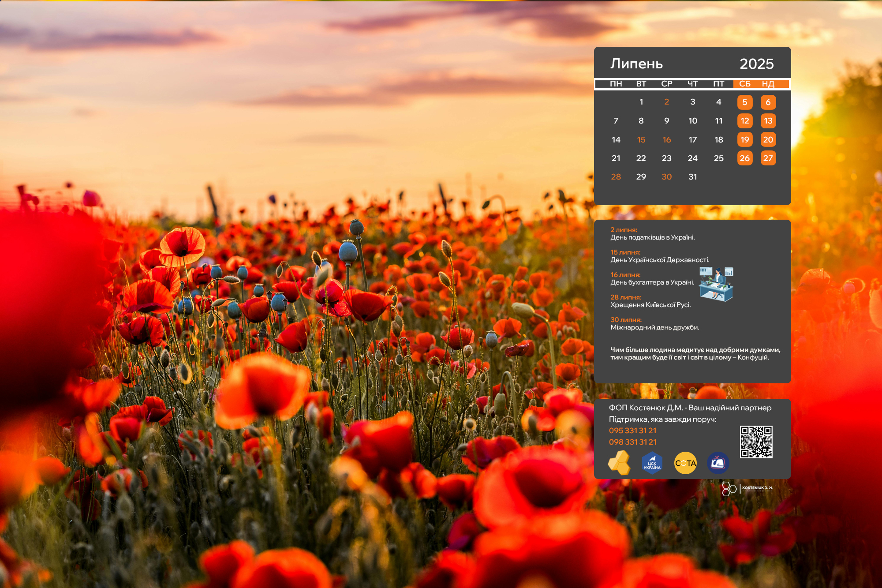Click the QR code in contact panel
The width and height of the screenshot is (882, 588).
pyautogui.click(x=756, y=442)
